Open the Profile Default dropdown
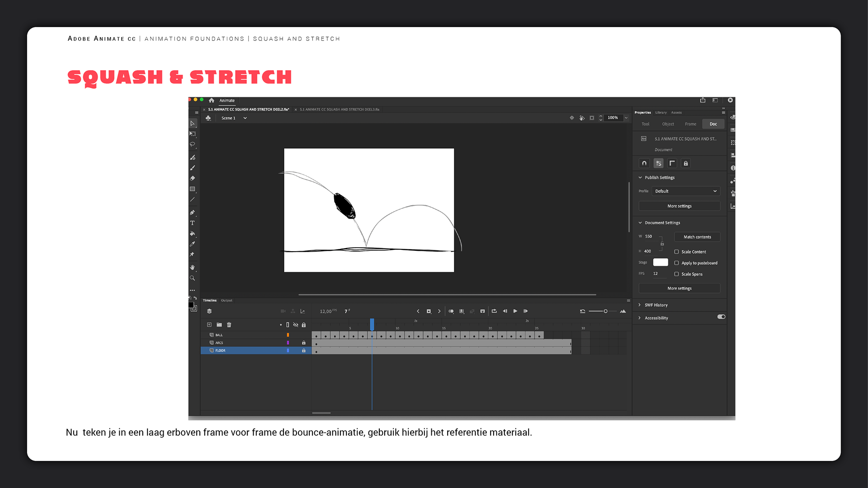 click(x=685, y=191)
